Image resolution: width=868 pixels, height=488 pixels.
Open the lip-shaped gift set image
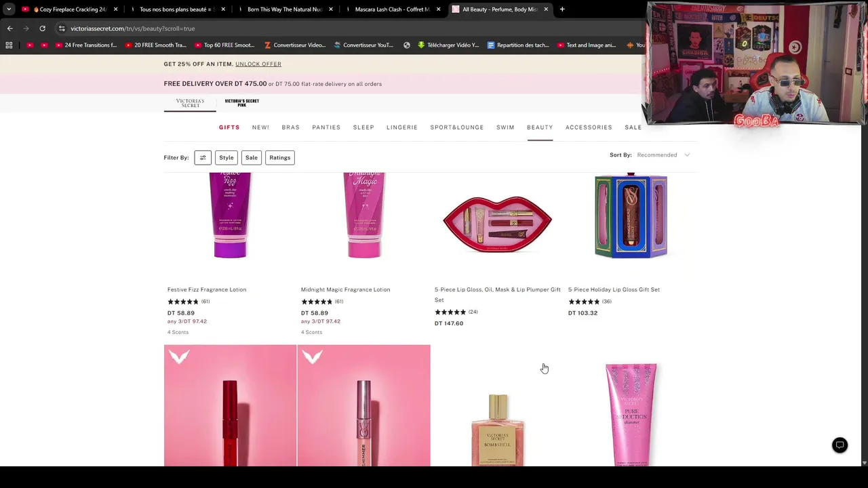[497, 224]
